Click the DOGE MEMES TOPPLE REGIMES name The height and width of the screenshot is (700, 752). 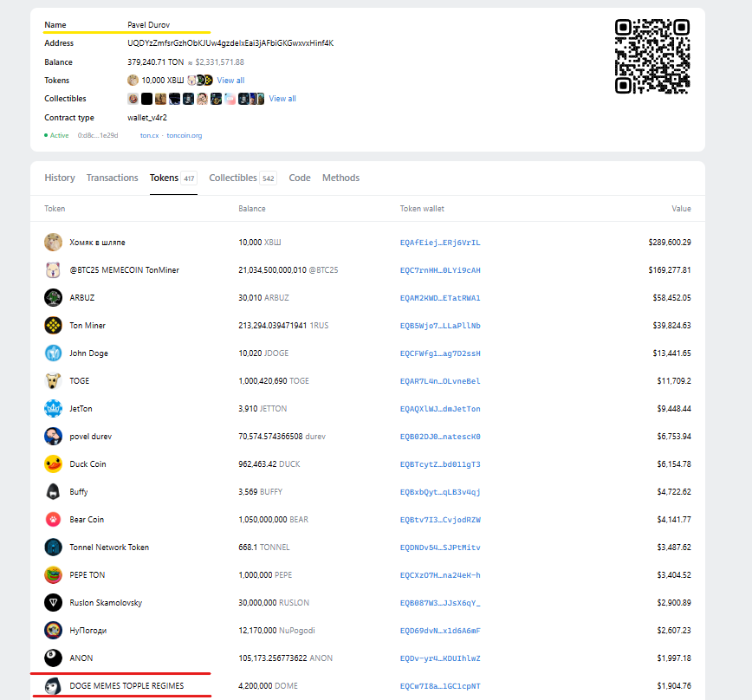(126, 685)
